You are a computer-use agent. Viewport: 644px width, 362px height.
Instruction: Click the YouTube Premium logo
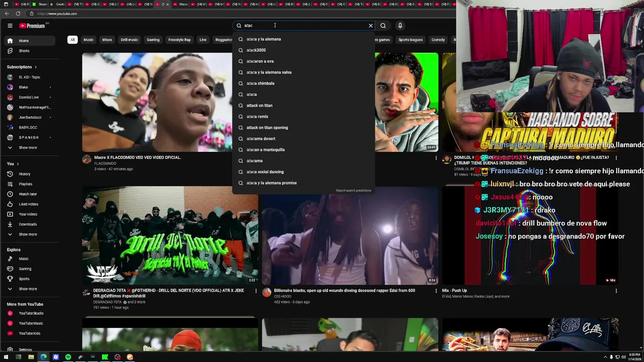[33, 26]
